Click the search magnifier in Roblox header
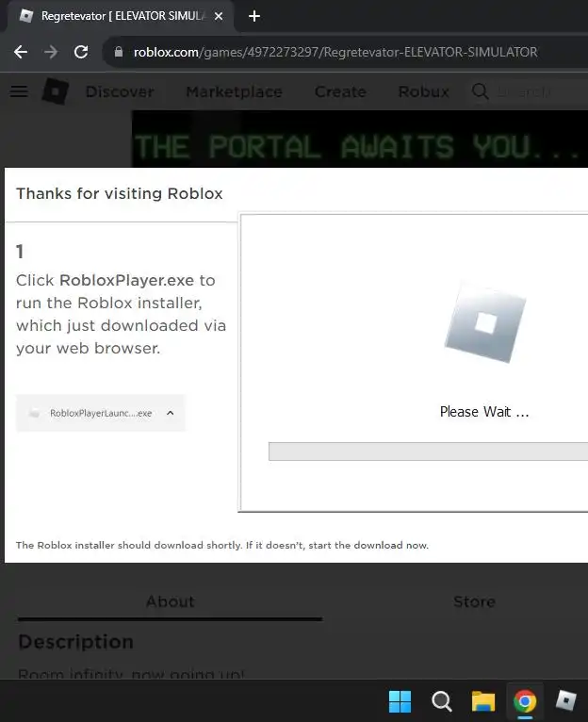588x722 pixels. [480, 91]
